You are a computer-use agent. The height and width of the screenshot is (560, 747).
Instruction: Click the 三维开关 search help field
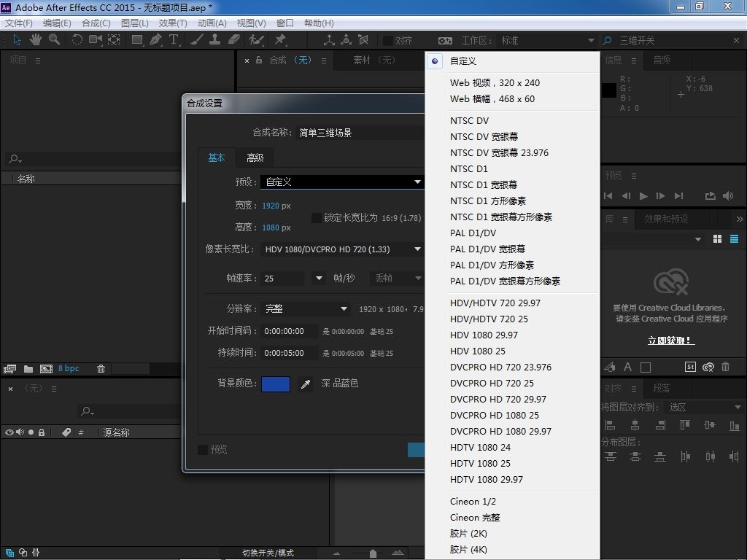(x=673, y=41)
